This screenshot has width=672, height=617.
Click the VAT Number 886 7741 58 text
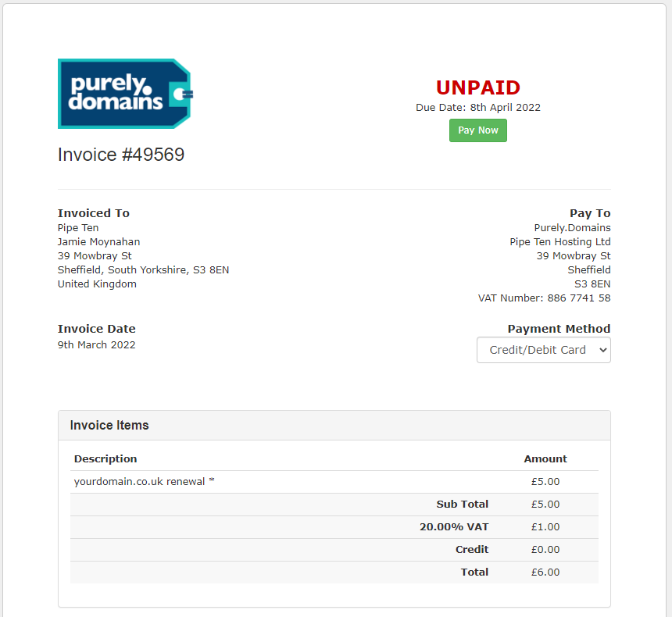[544, 298]
